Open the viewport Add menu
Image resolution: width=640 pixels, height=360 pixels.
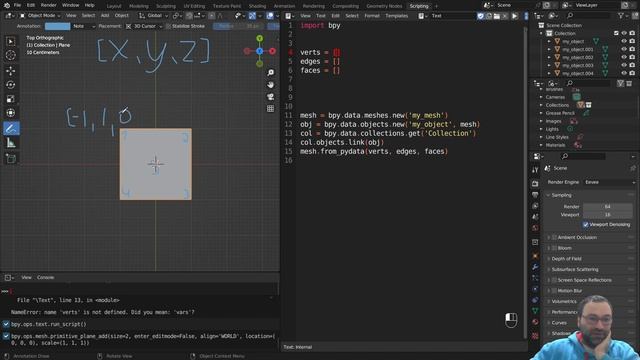pyautogui.click(x=105, y=16)
